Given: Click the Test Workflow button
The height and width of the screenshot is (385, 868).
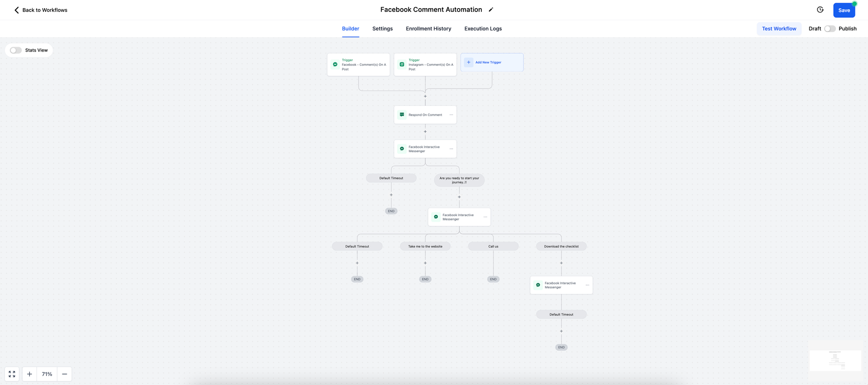Looking at the screenshot, I should [x=779, y=29].
